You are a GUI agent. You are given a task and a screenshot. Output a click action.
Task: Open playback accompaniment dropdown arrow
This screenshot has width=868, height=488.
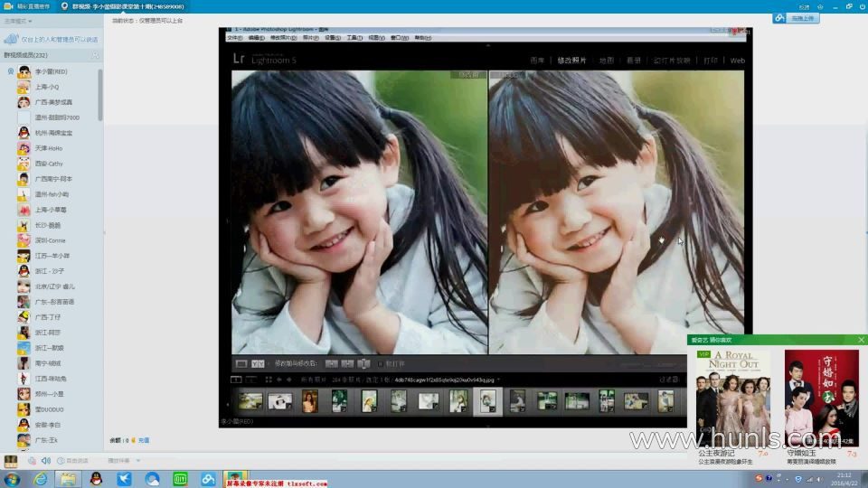pyautogui.click(x=137, y=460)
